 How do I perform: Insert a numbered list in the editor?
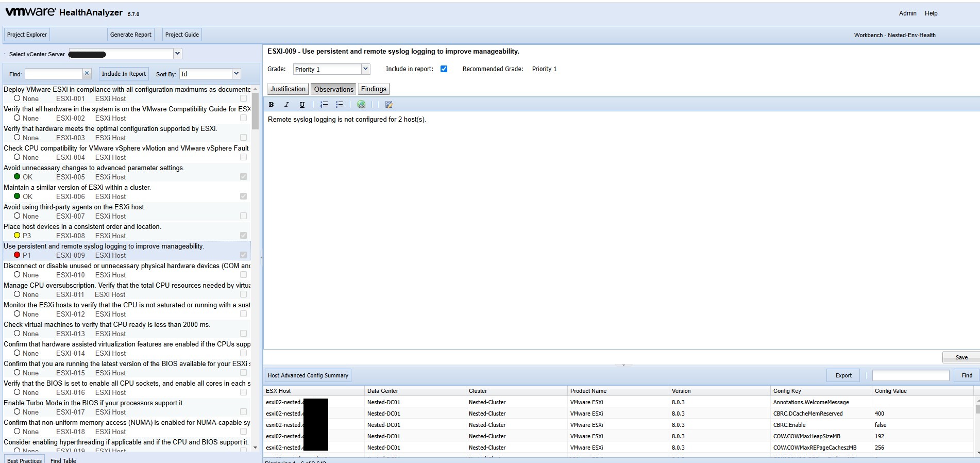point(324,105)
